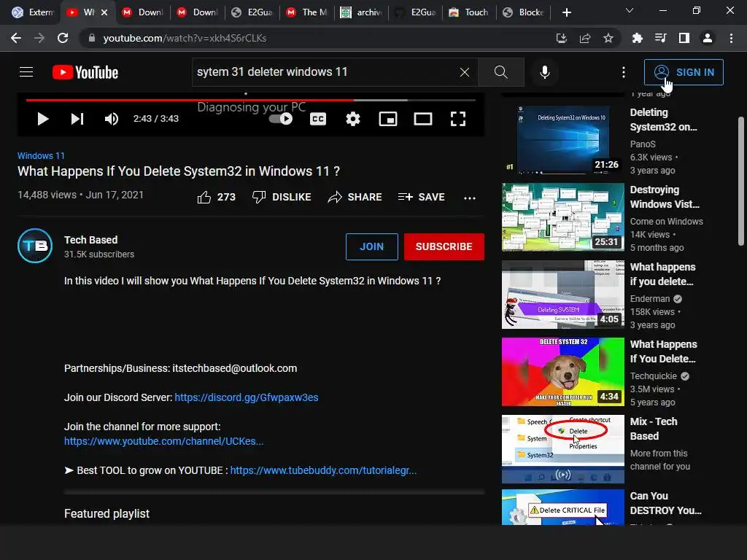This screenshot has width=747, height=560.
Task: Click the 31.5K subscribers text
Action: click(x=99, y=254)
